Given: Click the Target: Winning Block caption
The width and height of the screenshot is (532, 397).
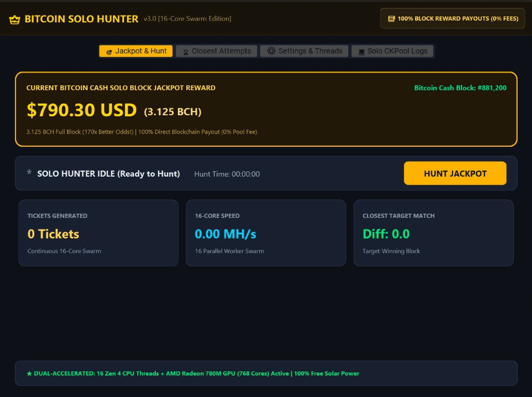Looking at the screenshot, I should pos(391,251).
